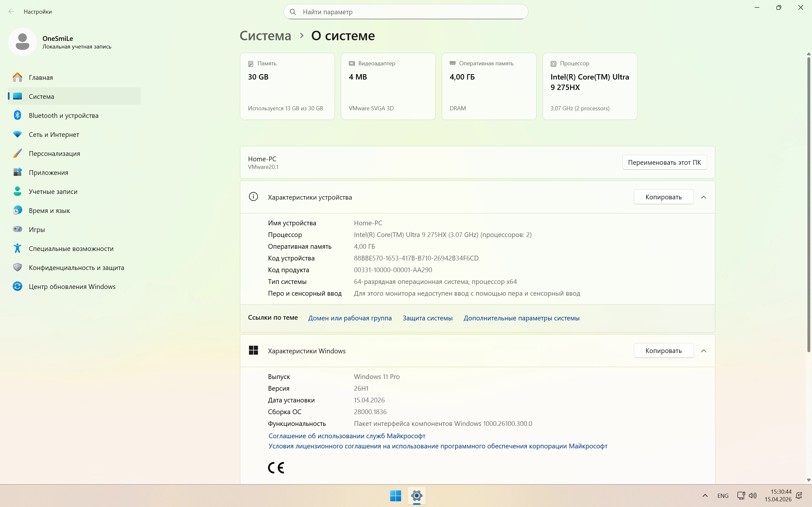Click the Personalization paintbrush icon

click(x=17, y=154)
